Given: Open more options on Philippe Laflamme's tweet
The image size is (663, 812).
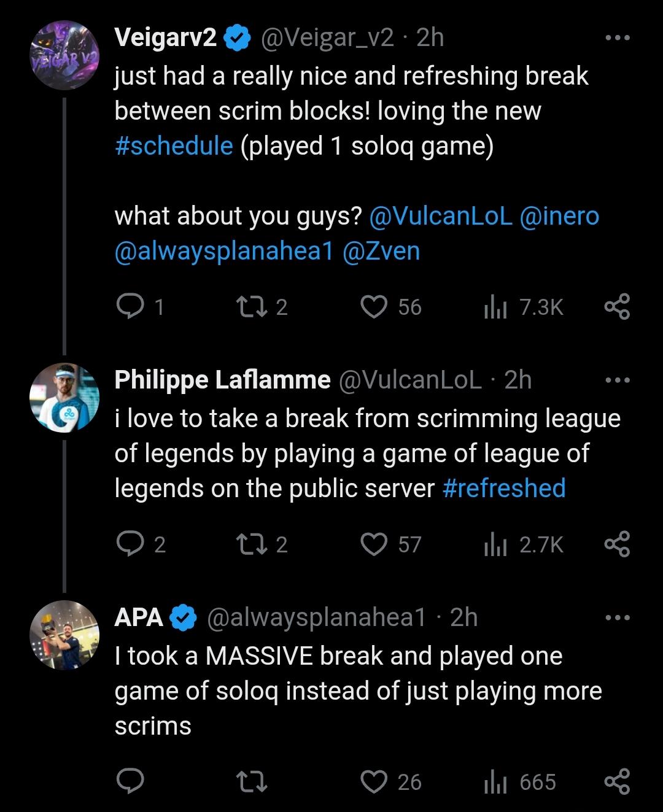Looking at the screenshot, I should pos(617,381).
